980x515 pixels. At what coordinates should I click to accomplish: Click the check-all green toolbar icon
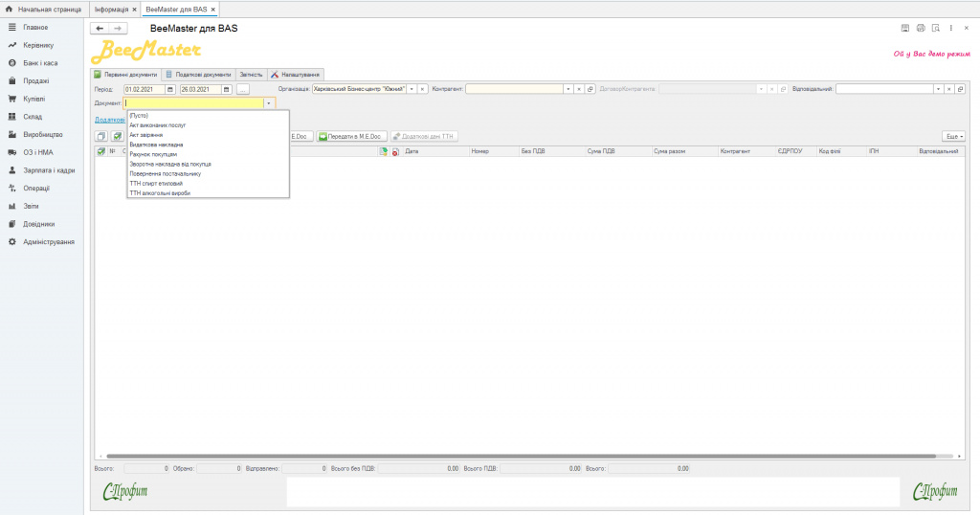click(x=118, y=136)
